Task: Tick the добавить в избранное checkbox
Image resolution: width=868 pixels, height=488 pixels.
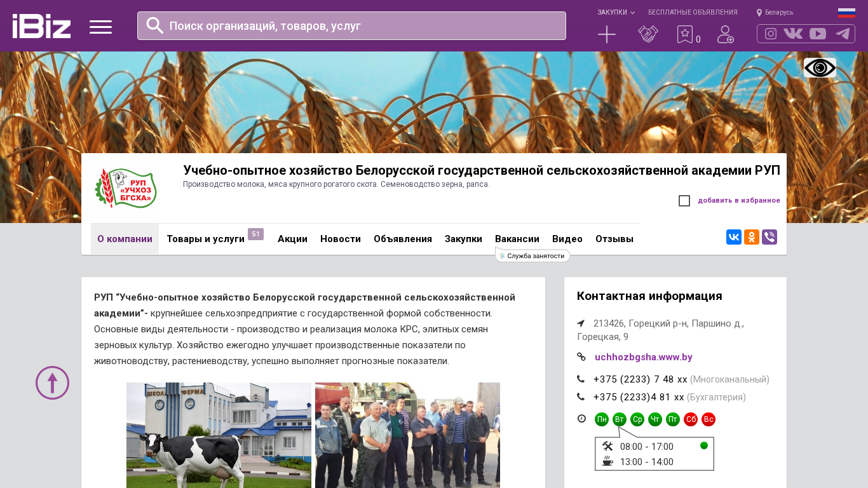Action: point(684,201)
